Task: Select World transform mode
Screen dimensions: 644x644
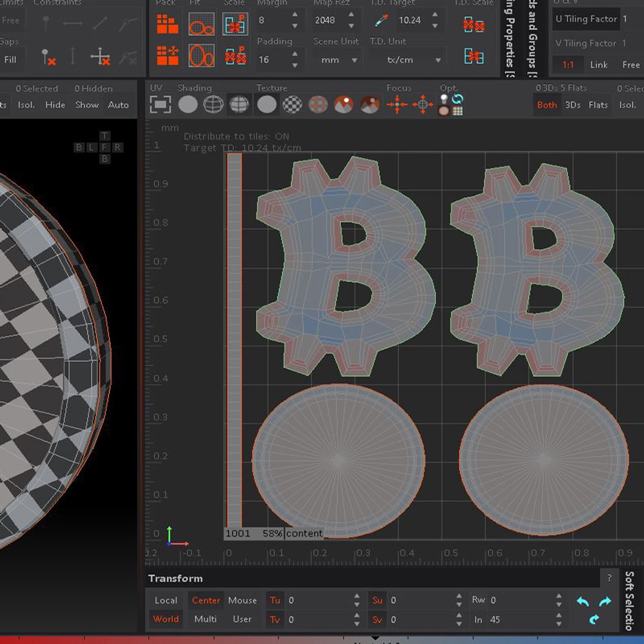Action: (x=166, y=619)
